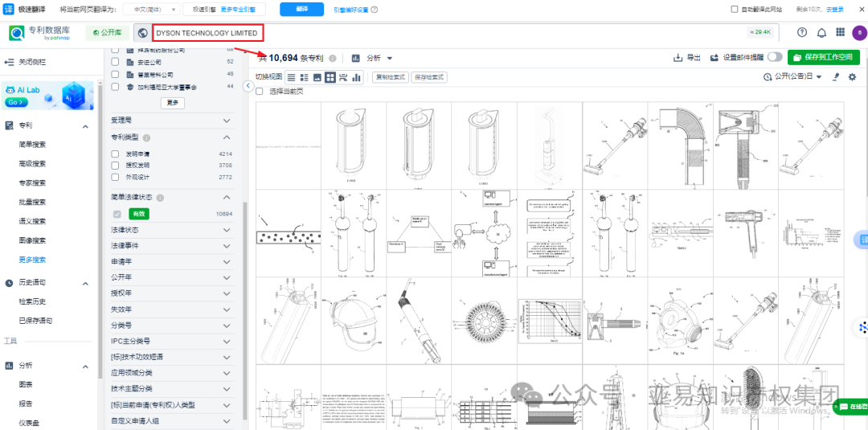The width and height of the screenshot is (868, 430).
Task: Check the 选择当前页 checkbox
Action: [x=260, y=92]
